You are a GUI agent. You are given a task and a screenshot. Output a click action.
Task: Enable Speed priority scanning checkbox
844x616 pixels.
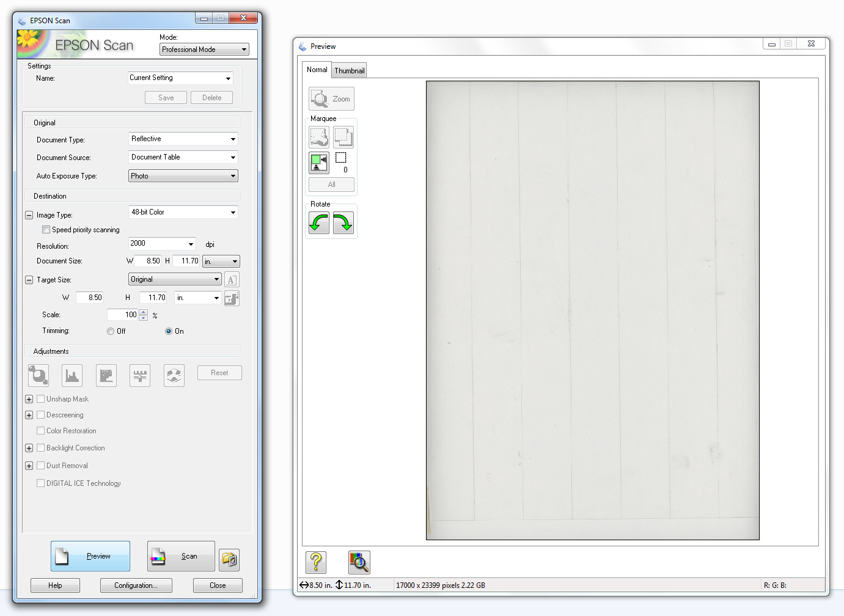click(x=46, y=230)
